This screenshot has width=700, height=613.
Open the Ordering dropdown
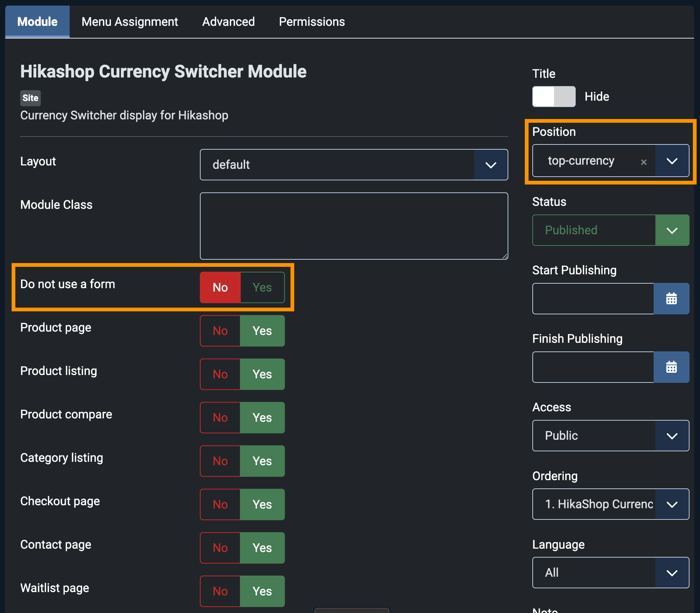611,504
